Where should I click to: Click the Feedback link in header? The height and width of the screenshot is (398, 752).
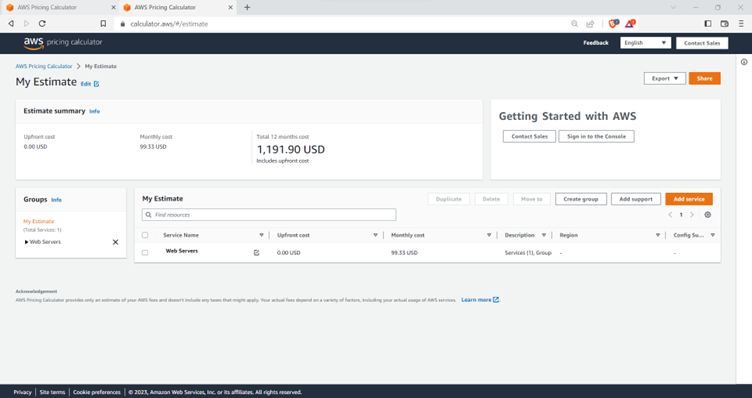[596, 43]
